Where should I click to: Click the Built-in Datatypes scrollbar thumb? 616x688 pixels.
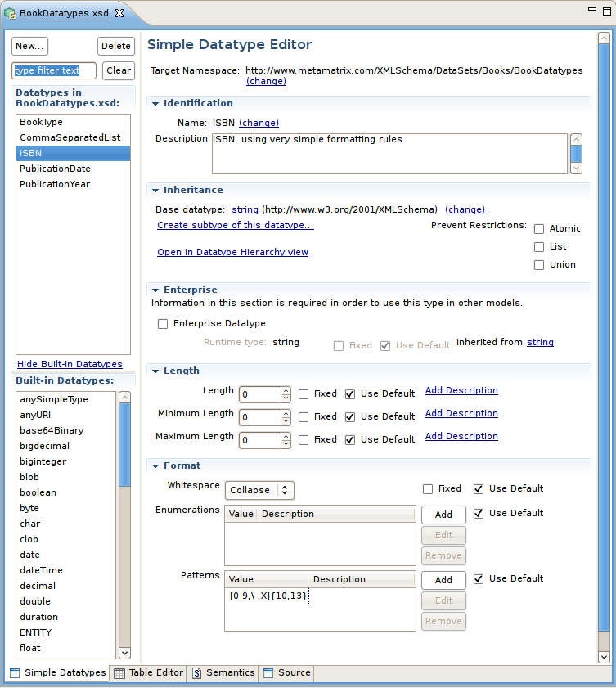click(124, 445)
